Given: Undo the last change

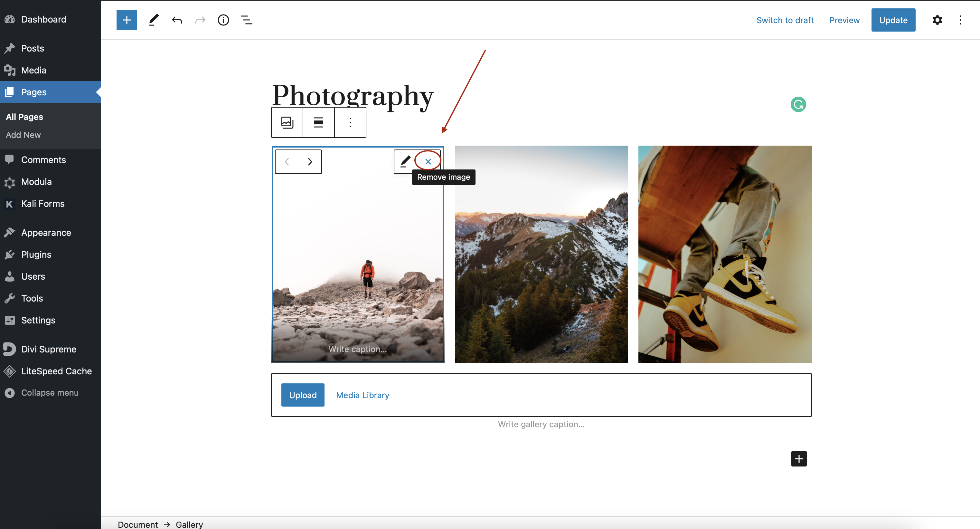Looking at the screenshot, I should coord(177,20).
